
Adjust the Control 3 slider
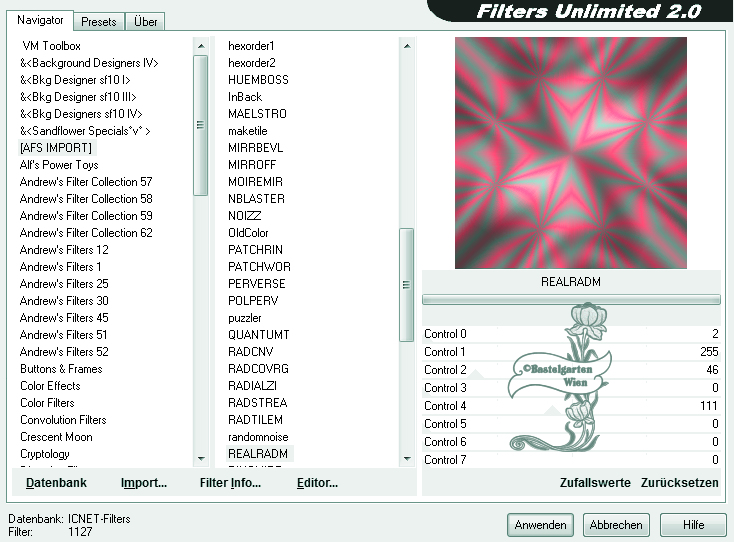(x=571, y=388)
